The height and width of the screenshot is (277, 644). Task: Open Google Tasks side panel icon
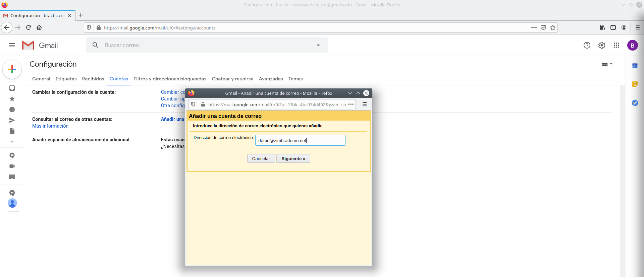tap(635, 103)
